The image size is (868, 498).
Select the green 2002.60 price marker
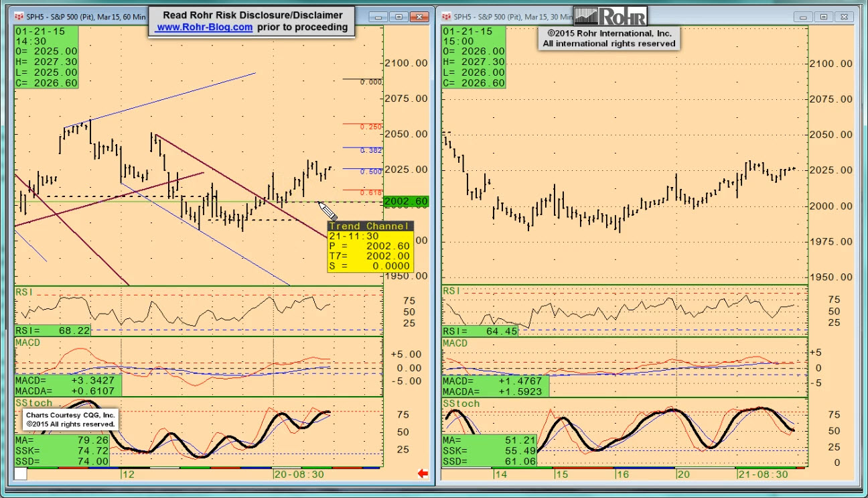click(x=407, y=201)
